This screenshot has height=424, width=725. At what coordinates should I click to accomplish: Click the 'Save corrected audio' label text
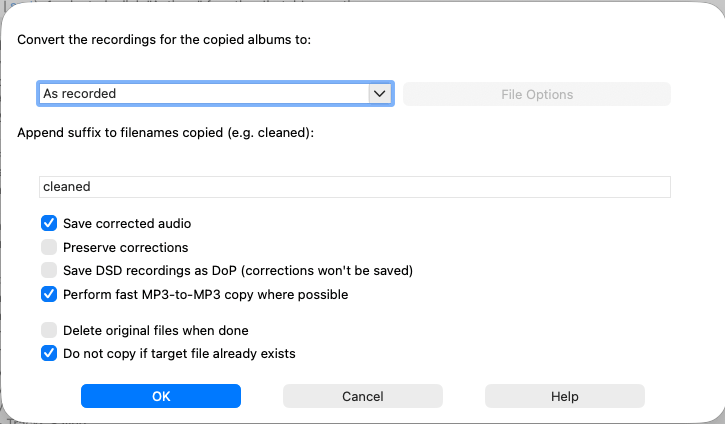click(x=127, y=224)
